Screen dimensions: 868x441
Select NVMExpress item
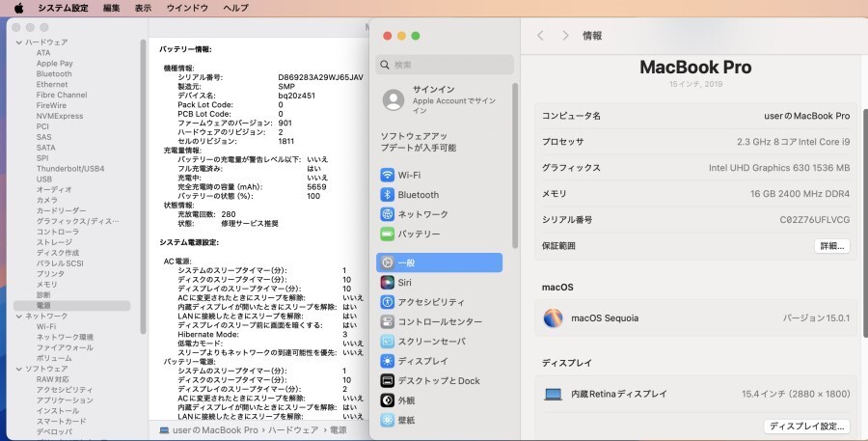(59, 116)
